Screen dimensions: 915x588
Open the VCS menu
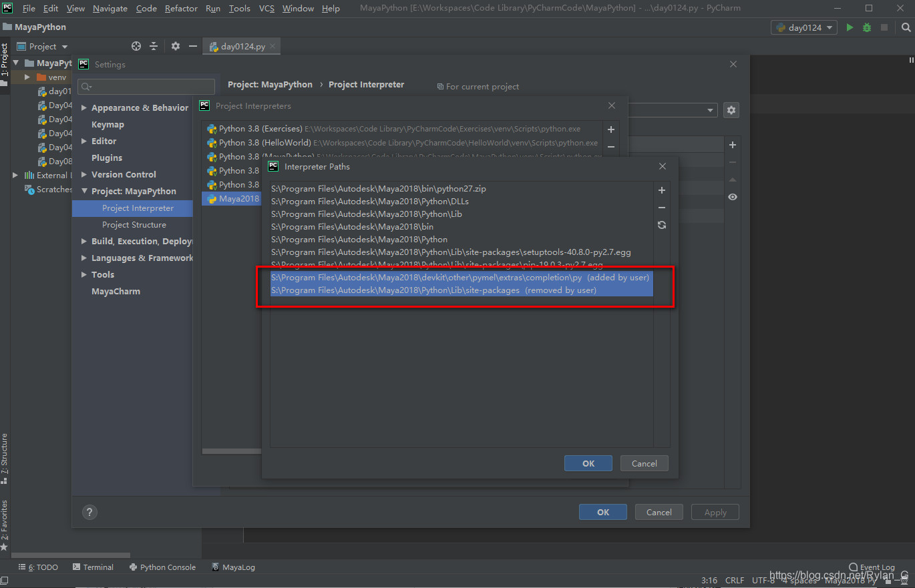pyautogui.click(x=266, y=9)
